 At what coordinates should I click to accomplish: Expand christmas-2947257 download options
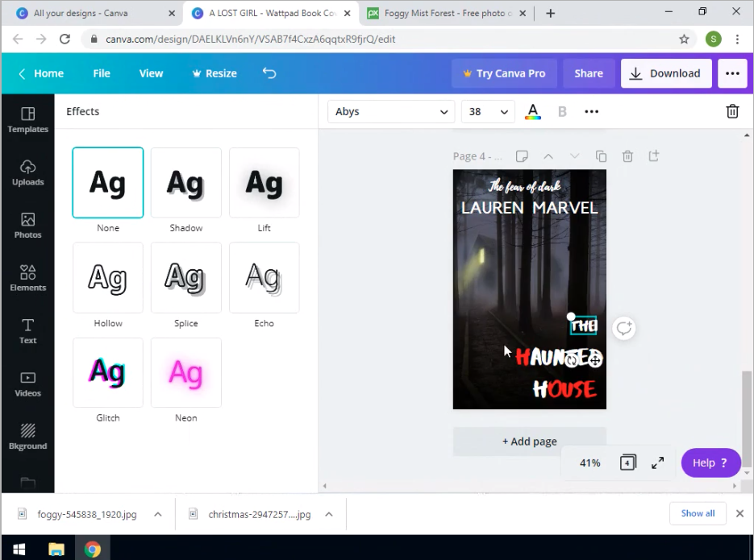coord(329,514)
